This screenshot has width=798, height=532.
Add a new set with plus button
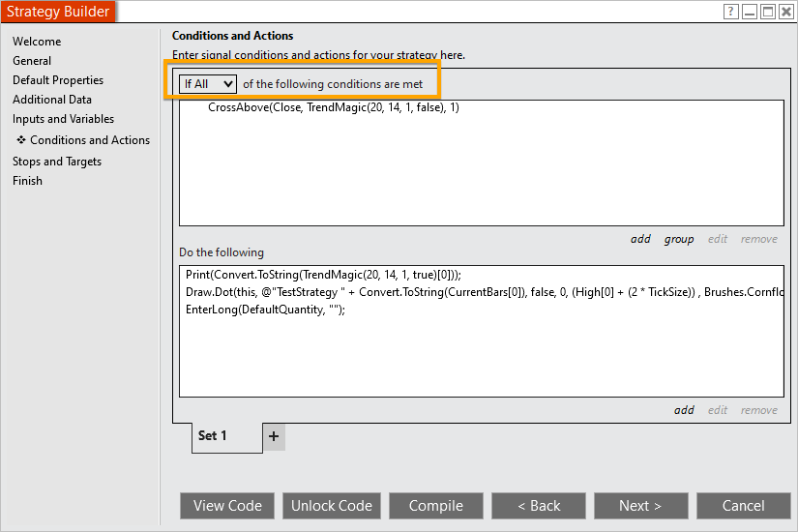tap(274, 436)
